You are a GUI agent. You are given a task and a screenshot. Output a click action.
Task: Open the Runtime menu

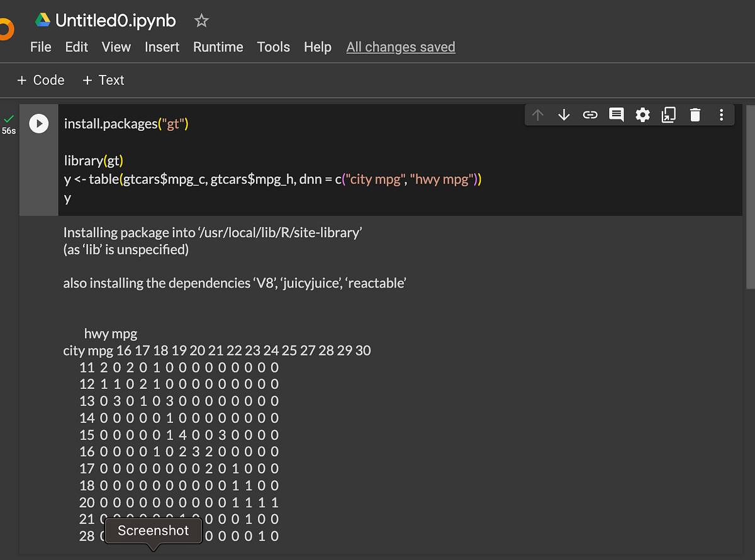[x=218, y=47]
